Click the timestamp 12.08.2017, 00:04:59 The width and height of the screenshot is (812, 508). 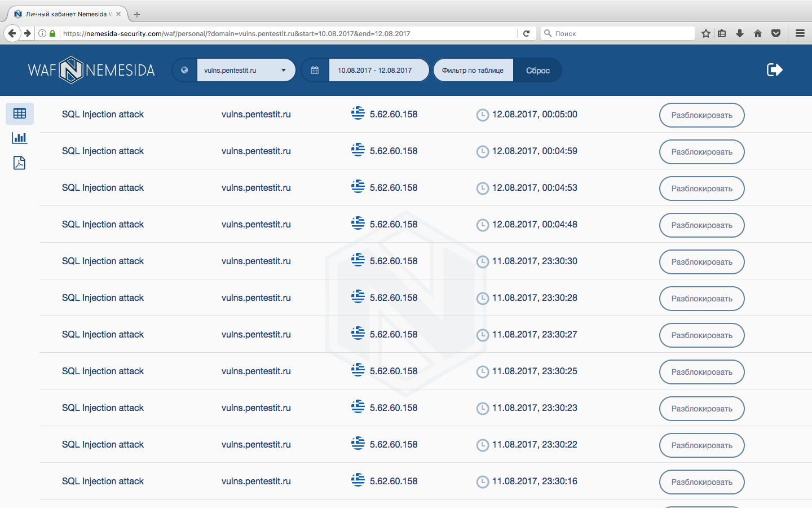pyautogui.click(x=535, y=151)
